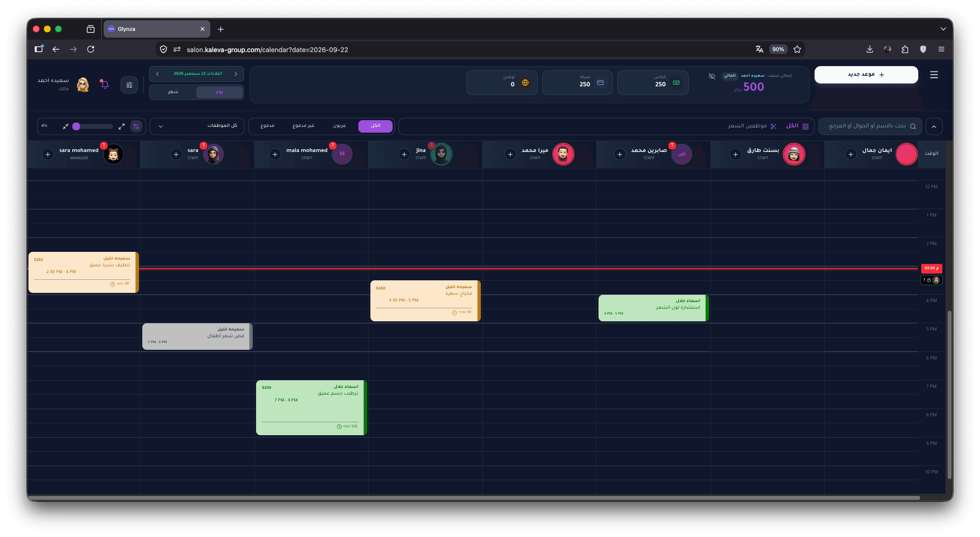The height and width of the screenshot is (537, 980).
Task: Switch calendar to day view (يوم)
Action: click(219, 92)
